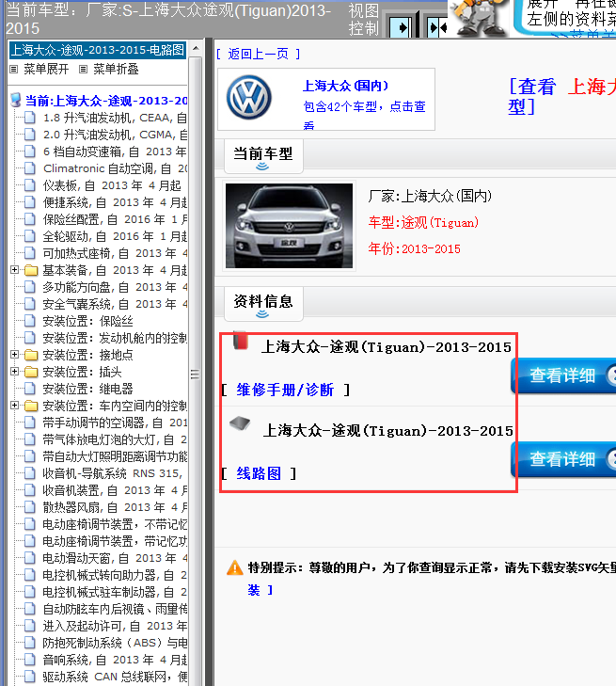Screen dimensions: 616x686
Task: Click 查看详细 button for 线路图
Action: [563, 459]
